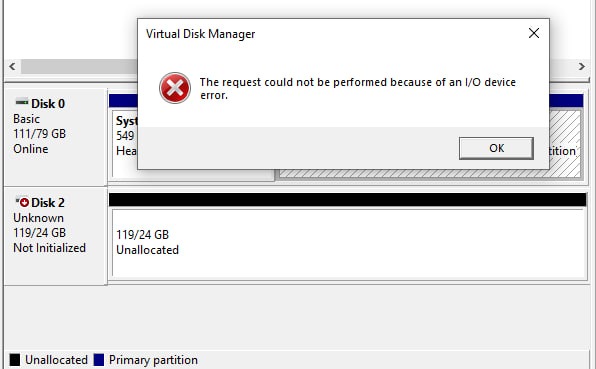
Task: Click the left scroll arrow
Action: [x=12, y=67]
